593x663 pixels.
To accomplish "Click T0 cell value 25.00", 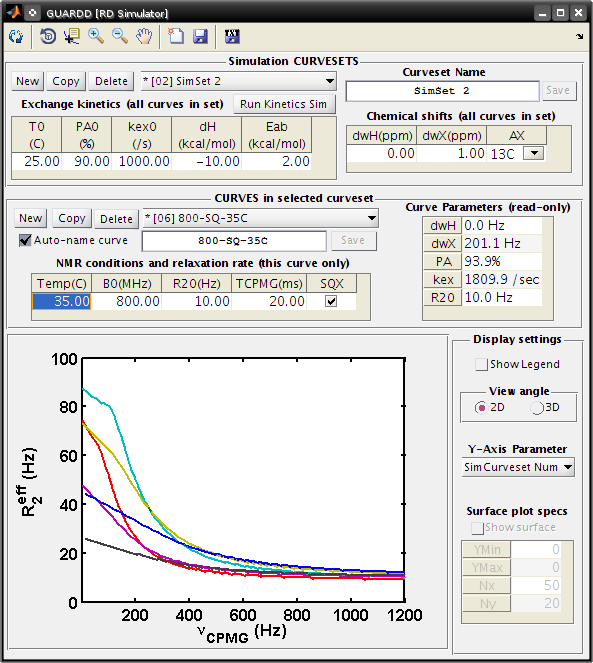I will click(37, 161).
